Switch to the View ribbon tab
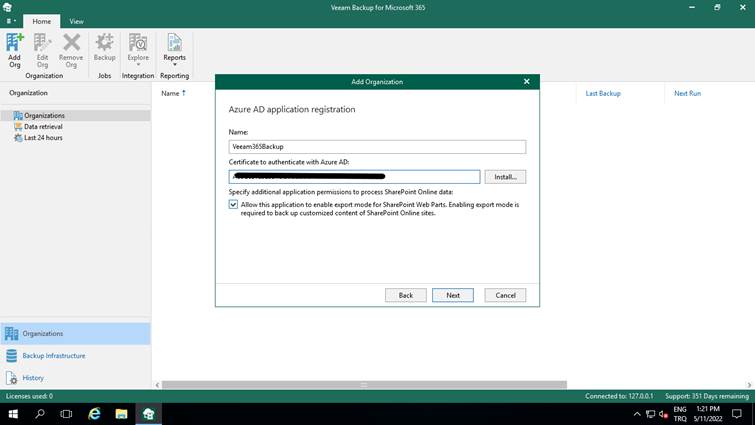This screenshot has height=425, width=755. pyautogui.click(x=76, y=21)
